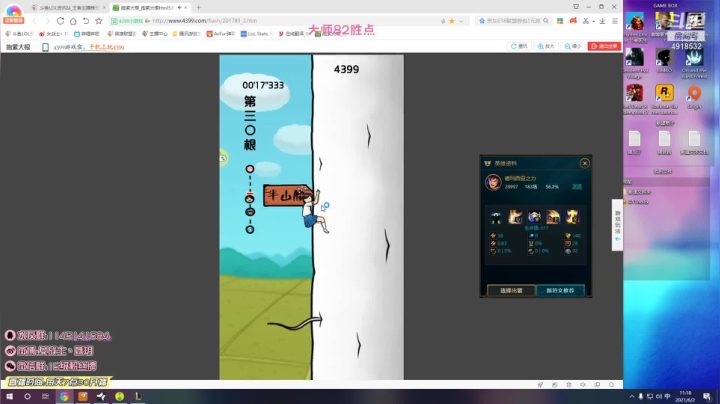The height and width of the screenshot is (404, 720).
Task: Select the active 4399 game tab
Action: pos(149,8)
